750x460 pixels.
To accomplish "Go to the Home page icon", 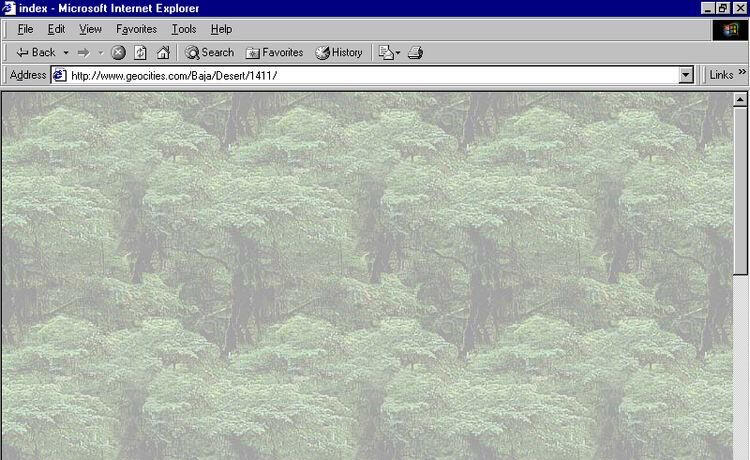I will coord(163,53).
